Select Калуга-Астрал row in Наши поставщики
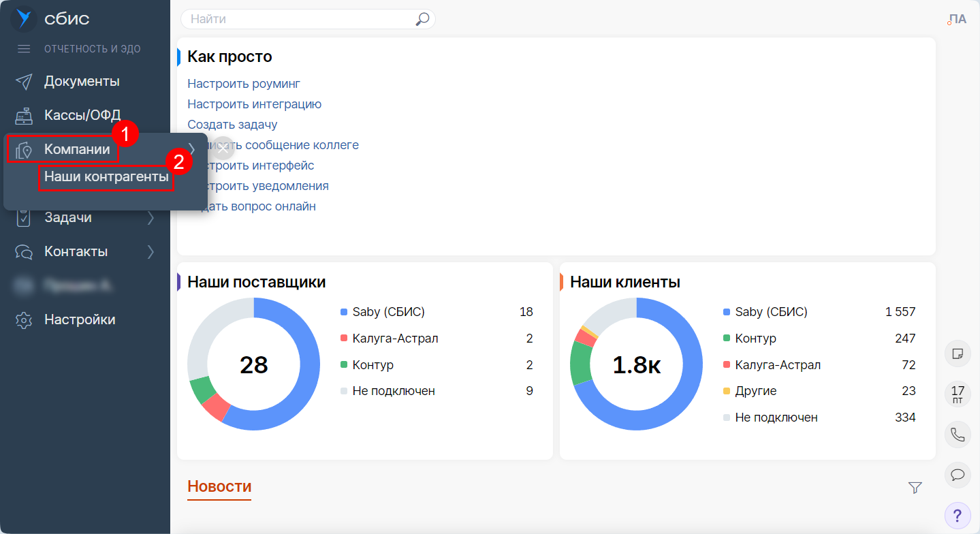The height and width of the screenshot is (534, 980). (x=437, y=339)
